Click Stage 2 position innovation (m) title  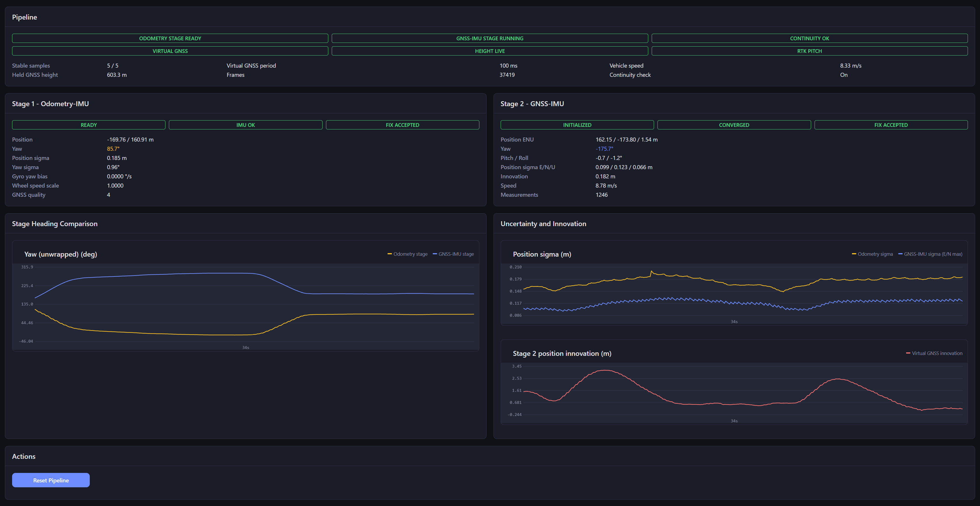point(562,354)
